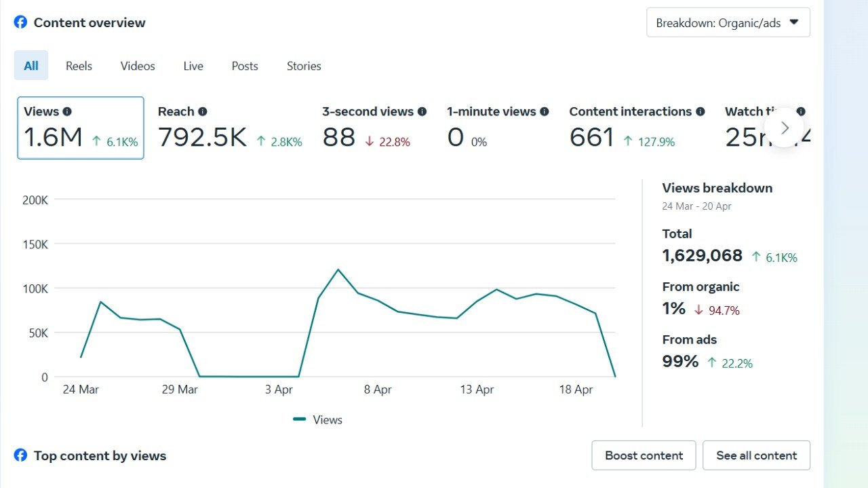
Task: Switch to the Live tab
Action: pos(193,66)
